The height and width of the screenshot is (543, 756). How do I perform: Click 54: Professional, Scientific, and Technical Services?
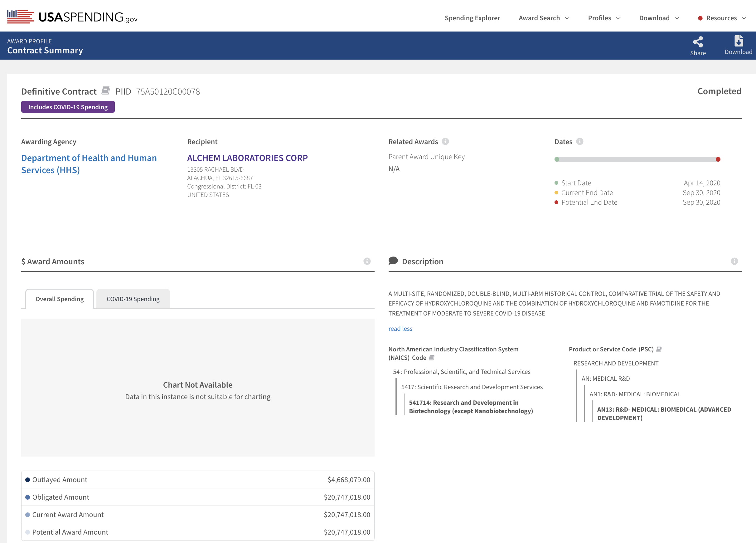[462, 372]
